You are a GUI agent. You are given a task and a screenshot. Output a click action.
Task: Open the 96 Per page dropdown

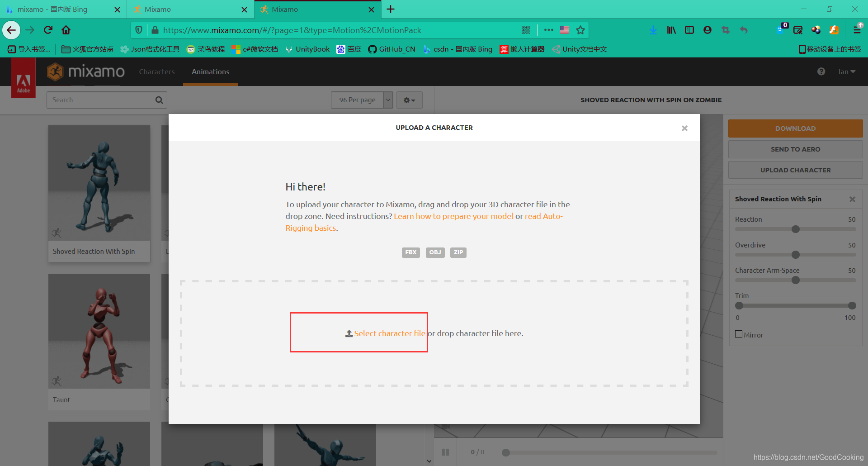pyautogui.click(x=362, y=100)
